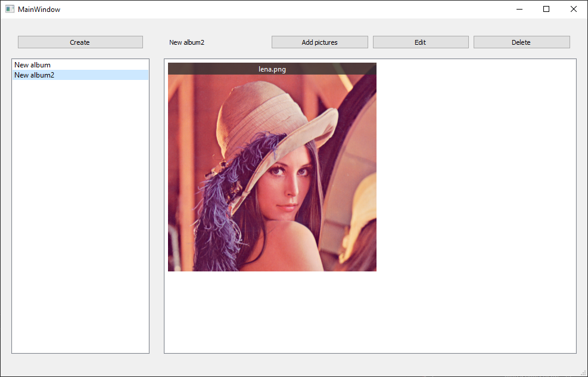Open the lena.png picture thumbnail

coord(272,167)
